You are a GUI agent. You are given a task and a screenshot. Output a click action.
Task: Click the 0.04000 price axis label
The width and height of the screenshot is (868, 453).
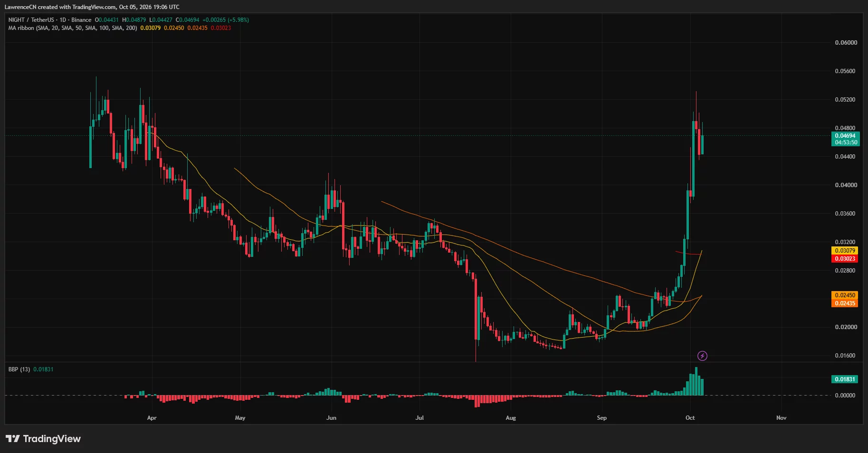[x=846, y=185]
